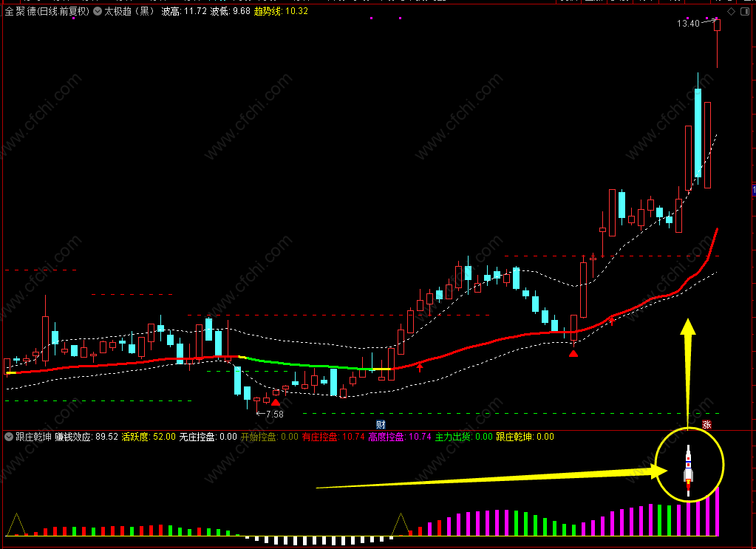Viewport: 756px width, 549px height.
Task: Click the red triangle near the 7.58 low
Action: tap(276, 403)
